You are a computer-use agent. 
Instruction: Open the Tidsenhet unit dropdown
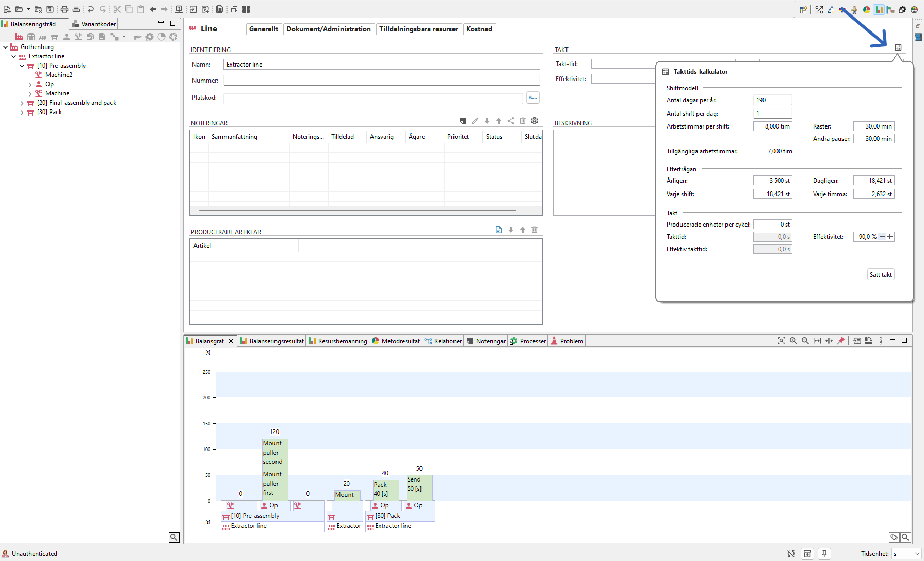906,554
